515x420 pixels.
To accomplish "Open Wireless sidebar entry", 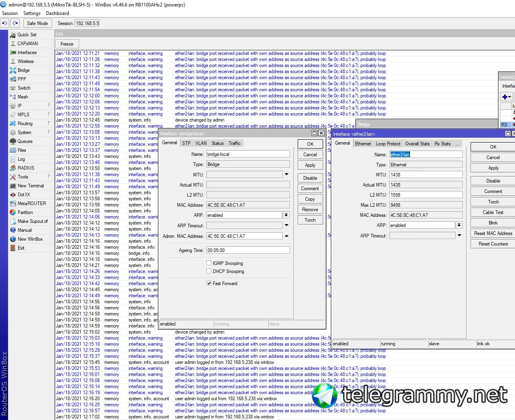I will 25,61.
